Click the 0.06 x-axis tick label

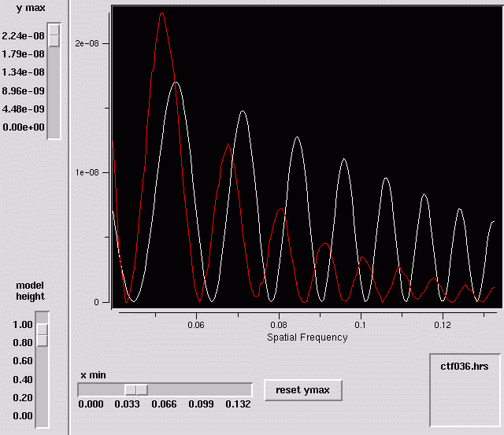pyautogui.click(x=196, y=325)
